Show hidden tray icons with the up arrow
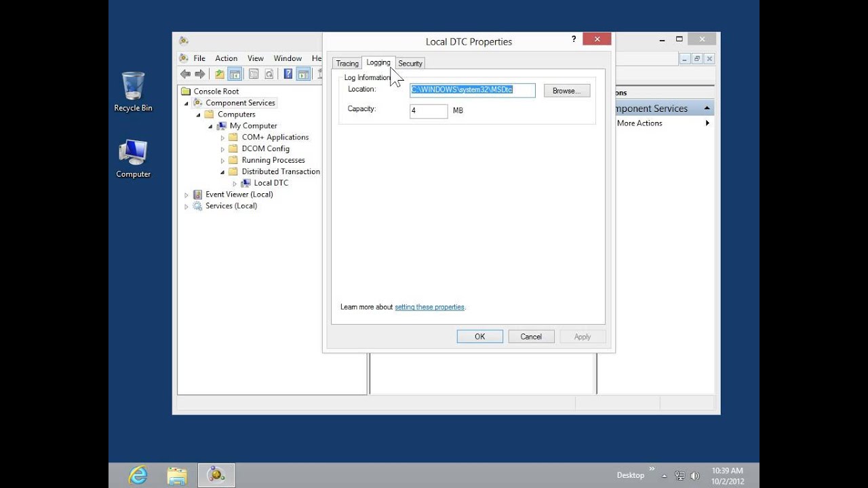Screen dimensions: 868x488 665,476
